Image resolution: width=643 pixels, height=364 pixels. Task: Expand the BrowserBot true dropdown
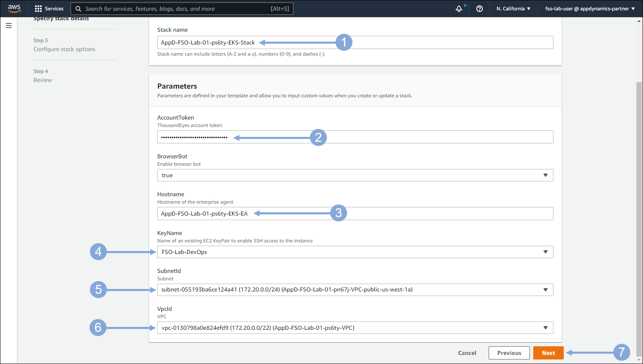pos(355,175)
